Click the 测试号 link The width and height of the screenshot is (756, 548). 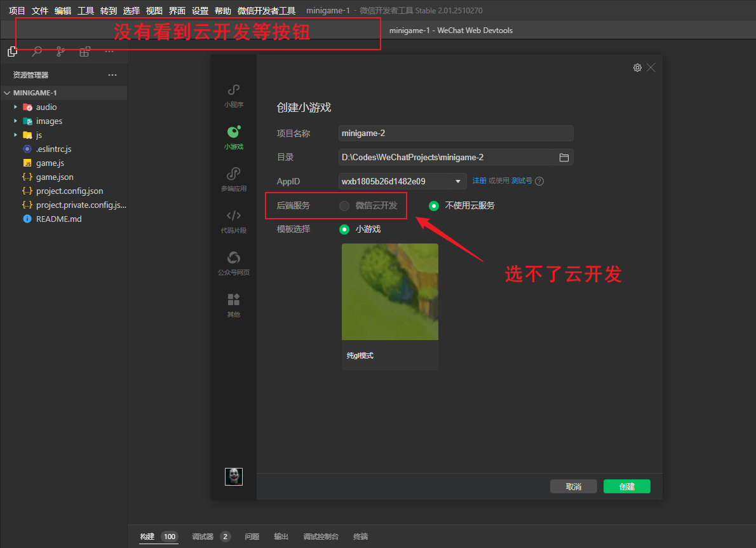tap(522, 181)
